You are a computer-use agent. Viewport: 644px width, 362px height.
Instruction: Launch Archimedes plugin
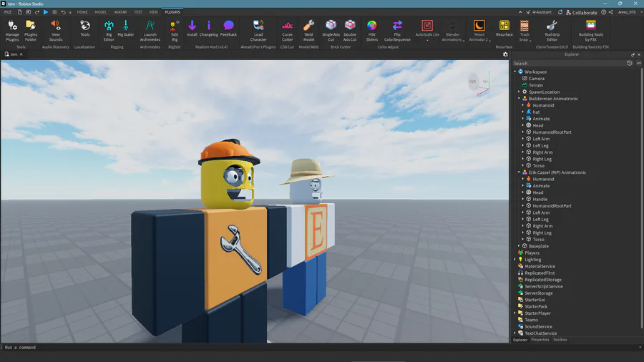tap(150, 31)
